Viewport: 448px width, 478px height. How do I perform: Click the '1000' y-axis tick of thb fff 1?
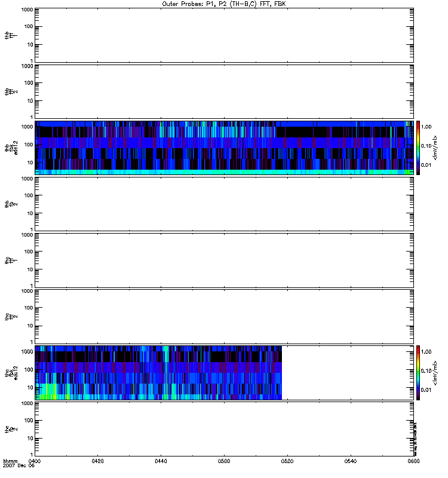point(27,10)
